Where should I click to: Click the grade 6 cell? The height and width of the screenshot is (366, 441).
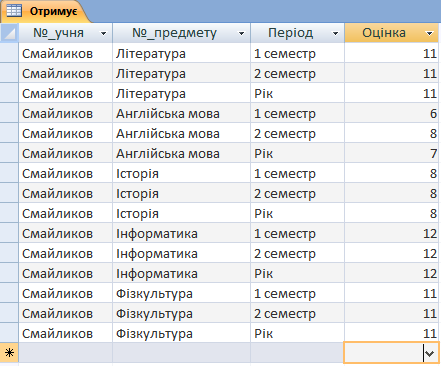(392, 113)
